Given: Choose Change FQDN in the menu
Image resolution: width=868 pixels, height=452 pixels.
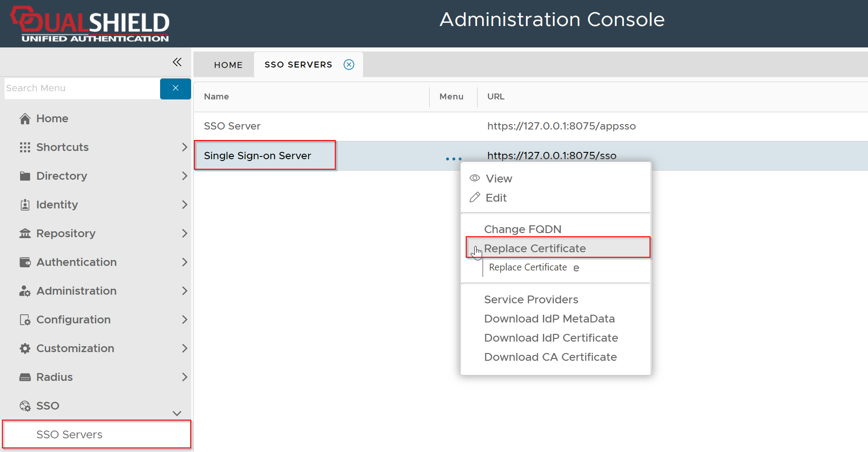Looking at the screenshot, I should (x=522, y=229).
